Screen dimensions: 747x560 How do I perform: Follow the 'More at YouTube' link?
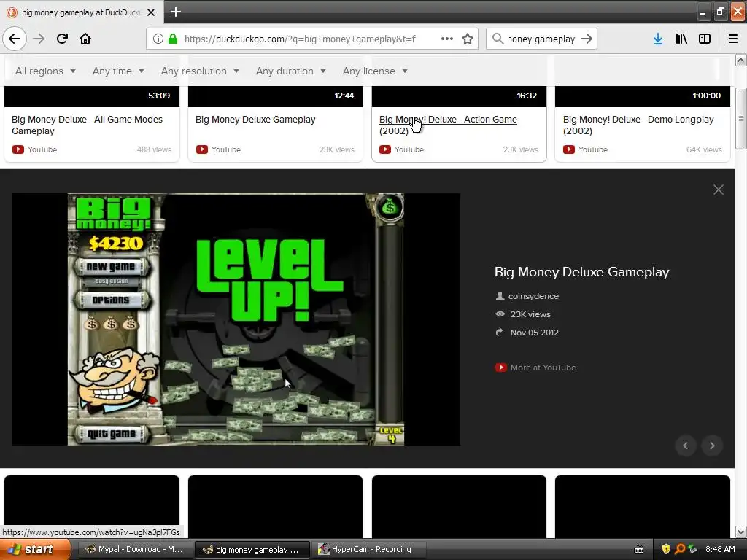click(x=543, y=367)
